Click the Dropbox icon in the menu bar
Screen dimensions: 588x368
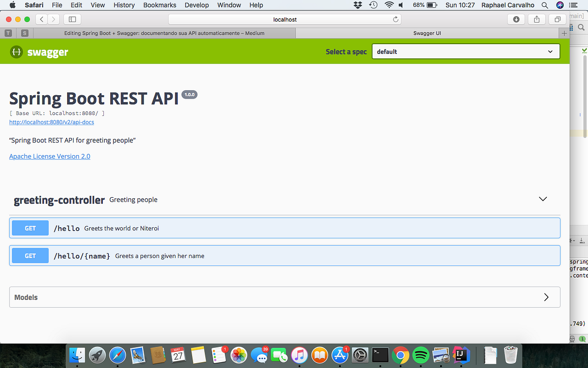click(357, 5)
